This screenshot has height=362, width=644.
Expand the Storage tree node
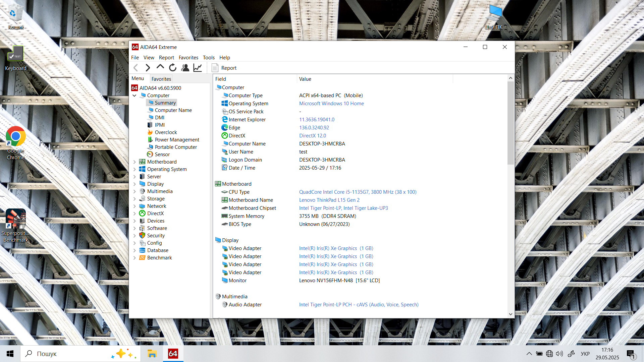[x=135, y=199]
